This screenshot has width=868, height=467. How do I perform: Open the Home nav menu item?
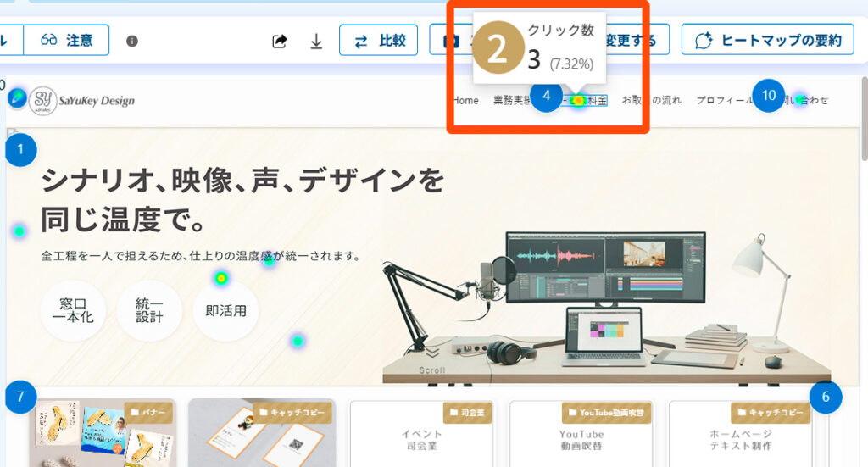(x=465, y=100)
